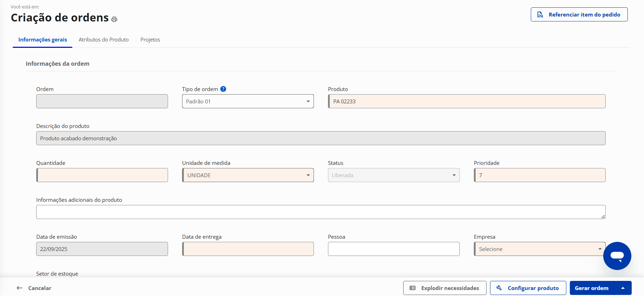Focus the Data de entrega field
This screenshot has width=644, height=296.
[248, 249]
